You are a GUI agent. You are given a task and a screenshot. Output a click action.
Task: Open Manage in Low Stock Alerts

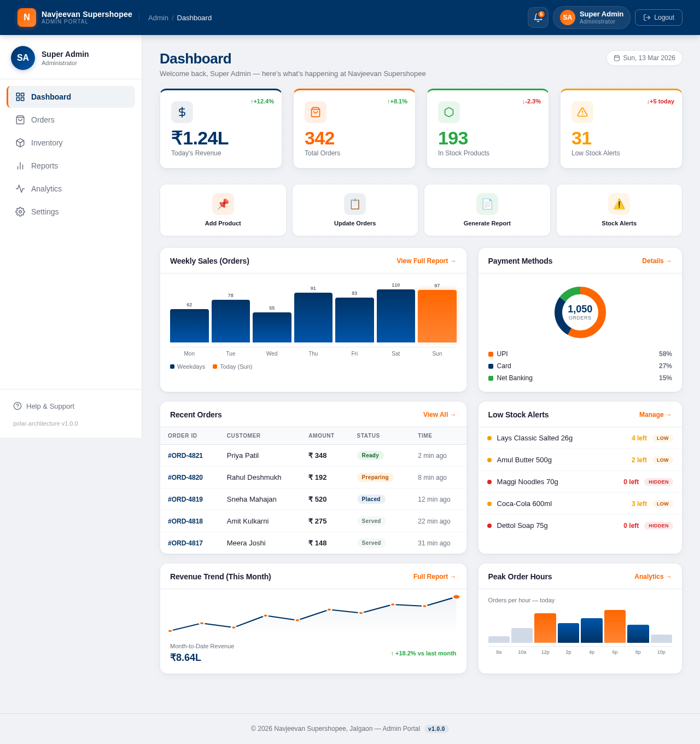(x=655, y=415)
